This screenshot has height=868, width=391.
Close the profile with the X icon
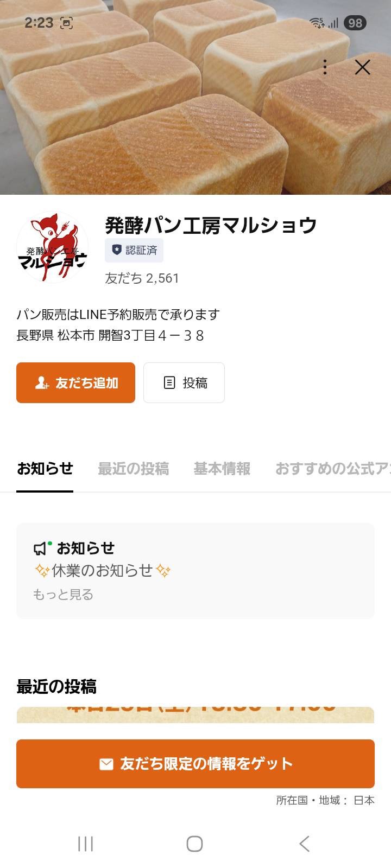[362, 67]
